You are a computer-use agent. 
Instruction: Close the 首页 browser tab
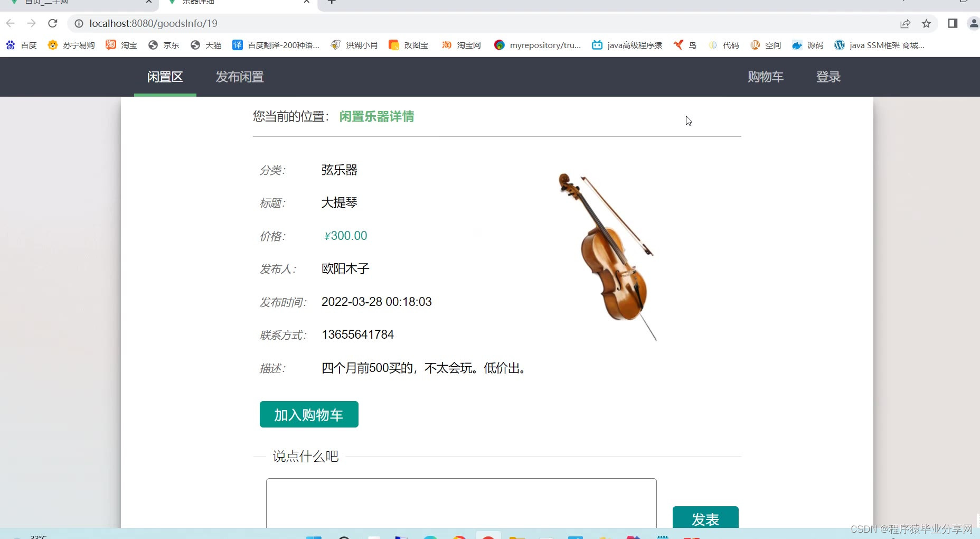click(149, 2)
